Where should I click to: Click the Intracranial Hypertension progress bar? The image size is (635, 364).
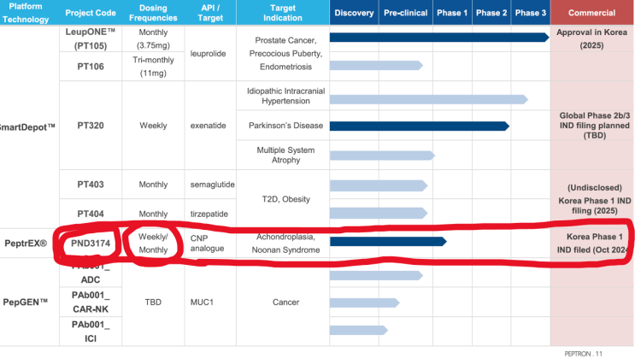429,99
